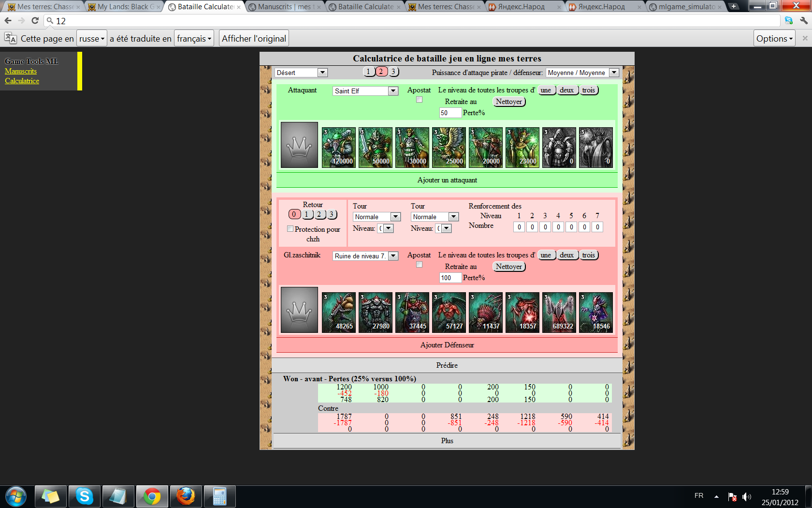This screenshot has width=812, height=508.
Task: Open the Désert terrain dropdown
Action: click(301, 73)
